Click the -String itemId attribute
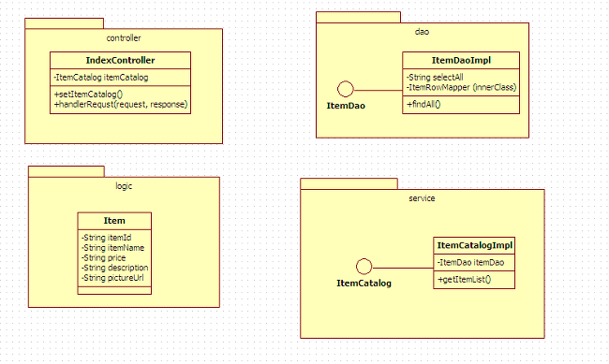 [x=107, y=238]
